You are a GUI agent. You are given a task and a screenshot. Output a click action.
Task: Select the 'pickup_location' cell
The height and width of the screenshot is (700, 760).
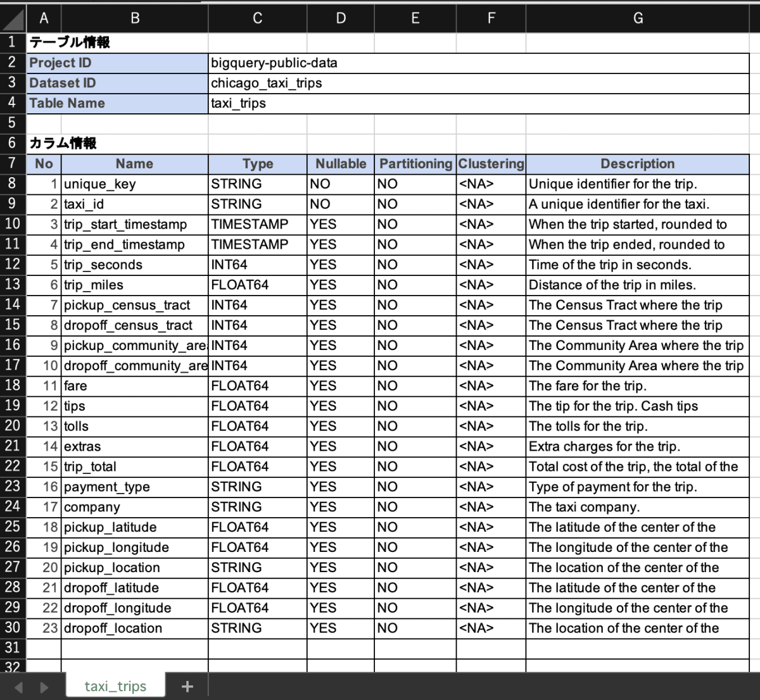tap(135, 568)
